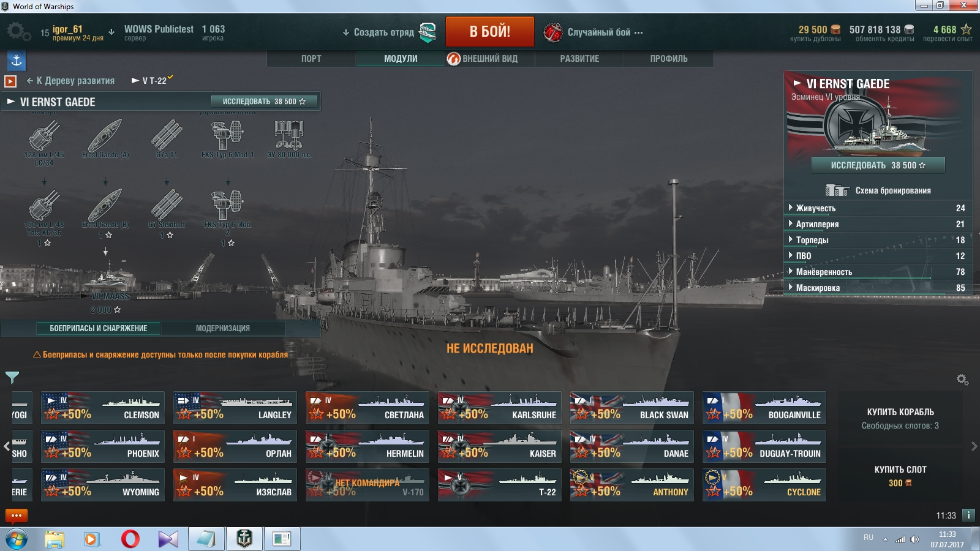Switch to the ВНЕШНИЙ ВИД tab

[x=490, y=59]
